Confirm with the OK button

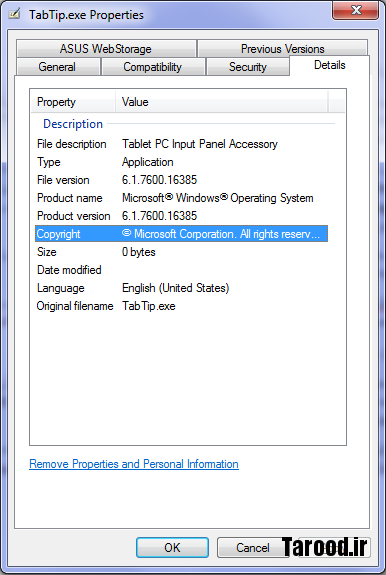click(x=172, y=547)
